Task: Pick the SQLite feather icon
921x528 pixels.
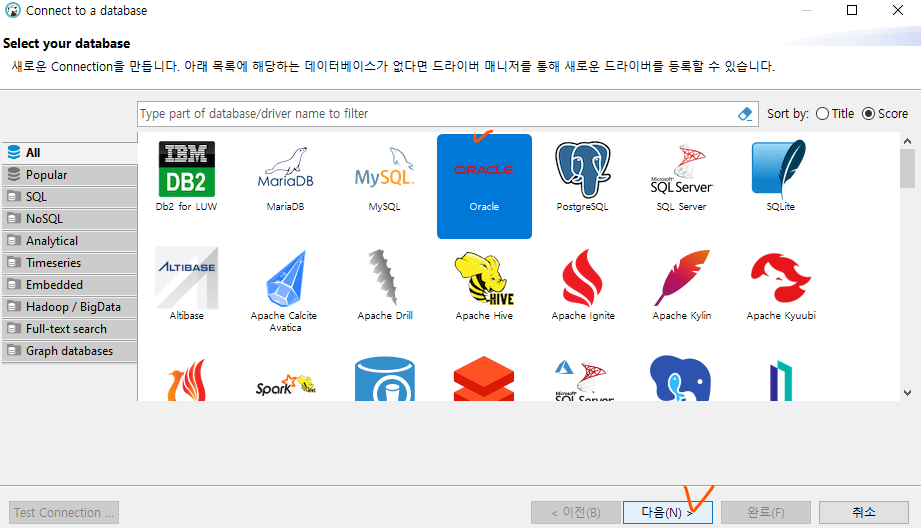Action: click(780, 168)
